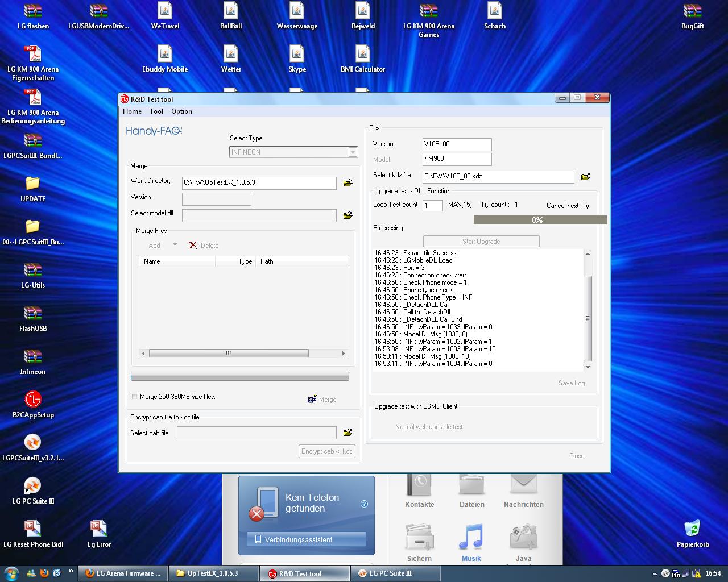Select the Infineon archive icon
728x582 pixels.
tap(33, 361)
